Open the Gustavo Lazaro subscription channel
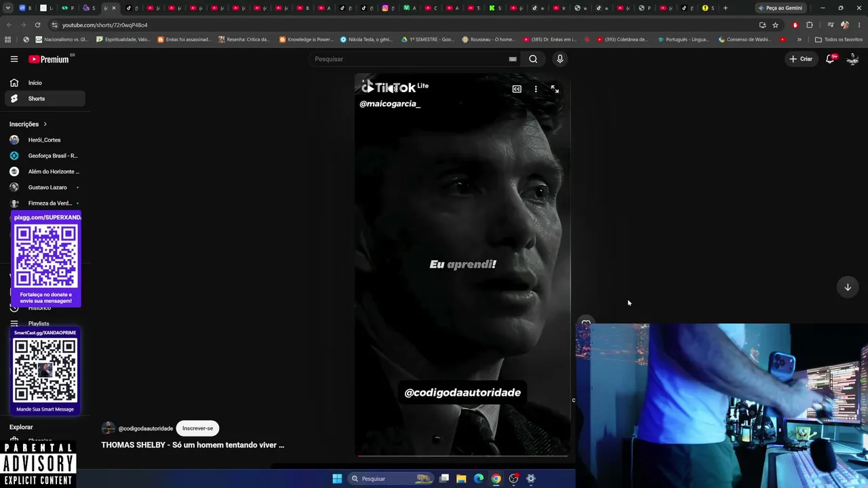Screen dimensions: 868x488 point(45,187)
